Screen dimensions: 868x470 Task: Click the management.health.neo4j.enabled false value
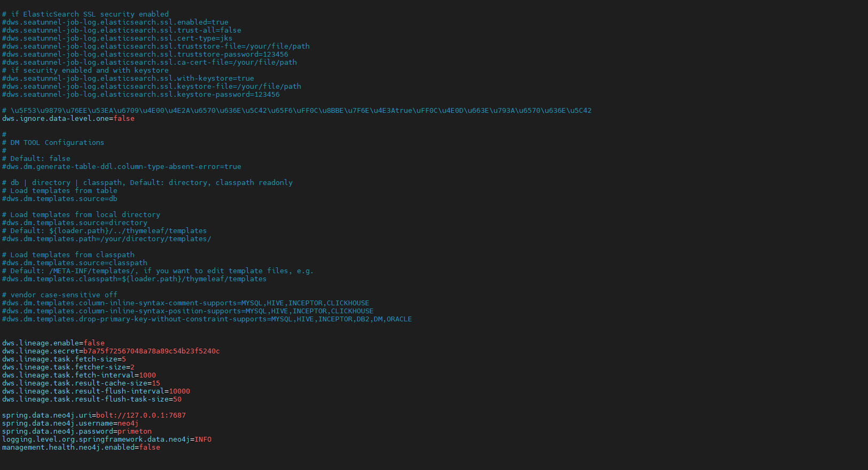point(150,448)
